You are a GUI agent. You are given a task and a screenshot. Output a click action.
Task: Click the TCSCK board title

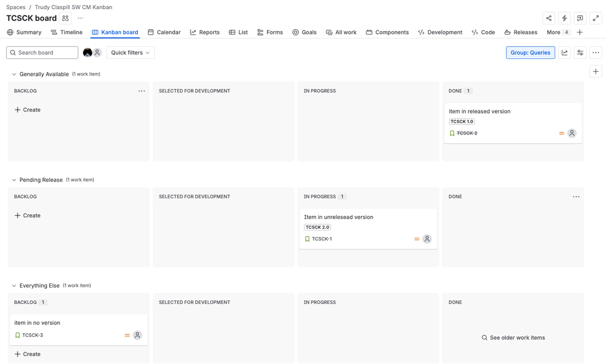click(x=32, y=18)
